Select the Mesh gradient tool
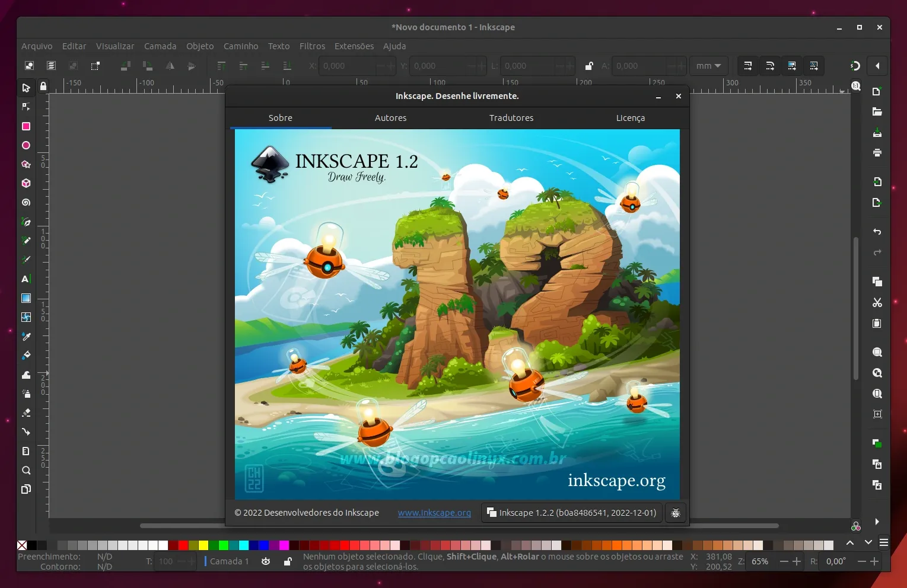Image resolution: width=907 pixels, height=588 pixels. pos(26,317)
